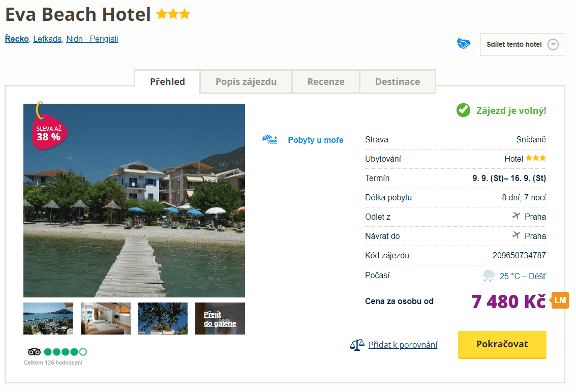Switch to the 'Popis zájezdu' tab

coord(246,81)
